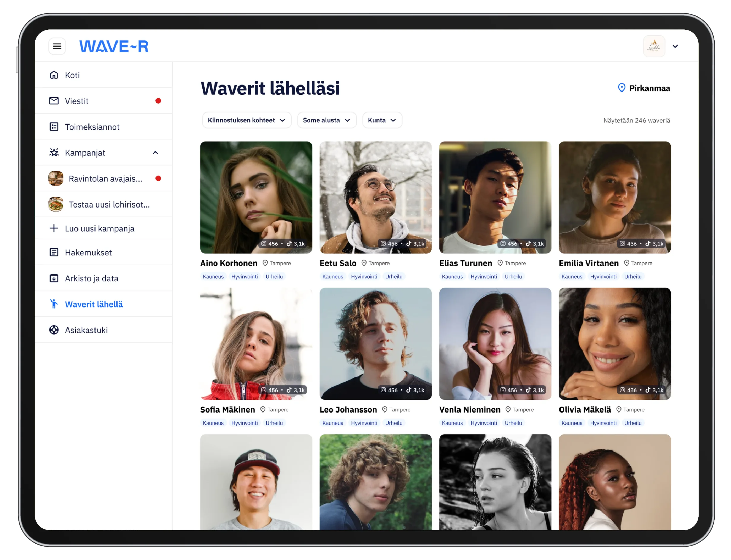The height and width of the screenshot is (560, 731).
Task: Click location pin beside Elias Turunen
Action: click(x=500, y=263)
